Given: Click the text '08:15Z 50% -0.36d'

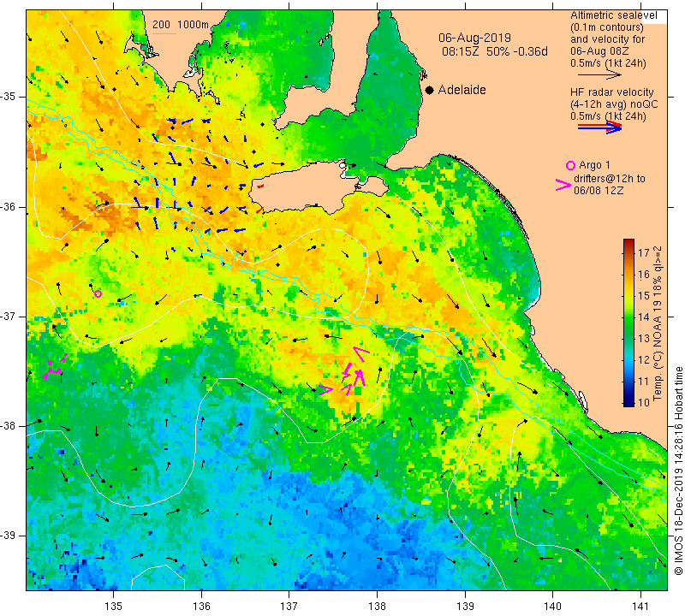Looking at the screenshot, I should tap(495, 51).
